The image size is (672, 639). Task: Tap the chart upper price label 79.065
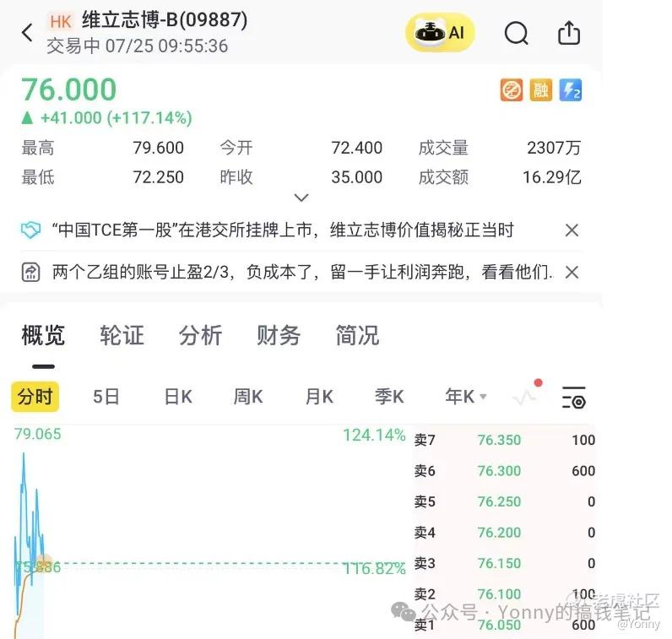point(38,434)
